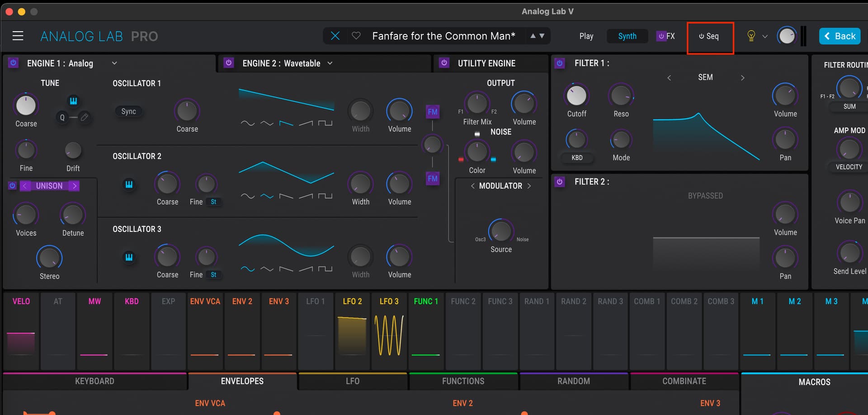The height and width of the screenshot is (415, 868).
Task: Switch to the ENVELOPES tab
Action: [x=242, y=381]
